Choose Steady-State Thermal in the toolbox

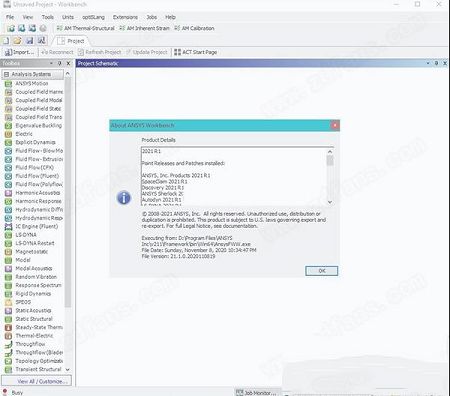click(x=39, y=327)
